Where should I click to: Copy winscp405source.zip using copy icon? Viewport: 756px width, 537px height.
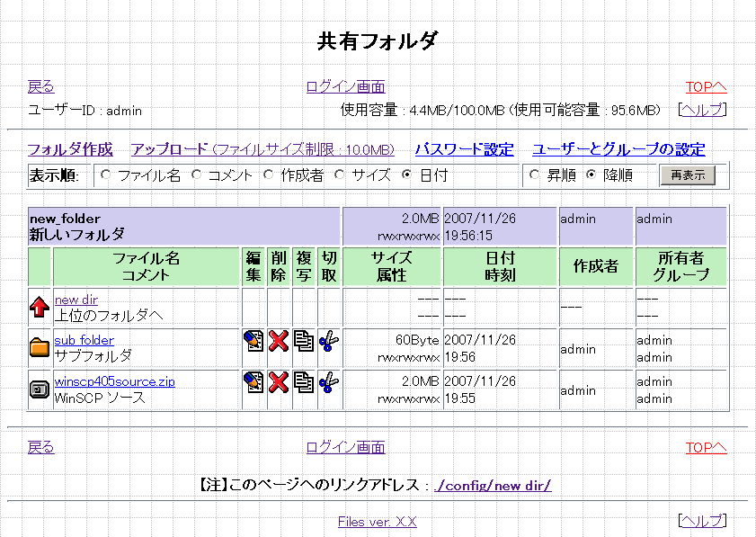point(304,382)
